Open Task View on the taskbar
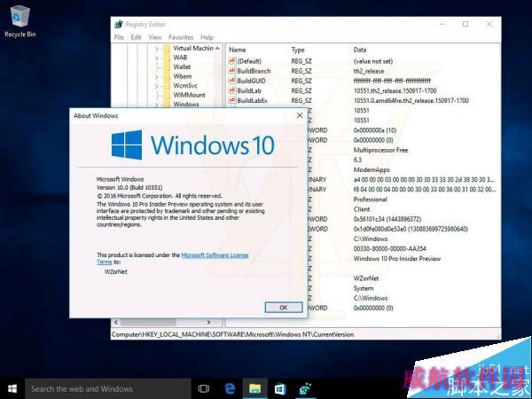This screenshot has height=399, width=532. [x=203, y=388]
